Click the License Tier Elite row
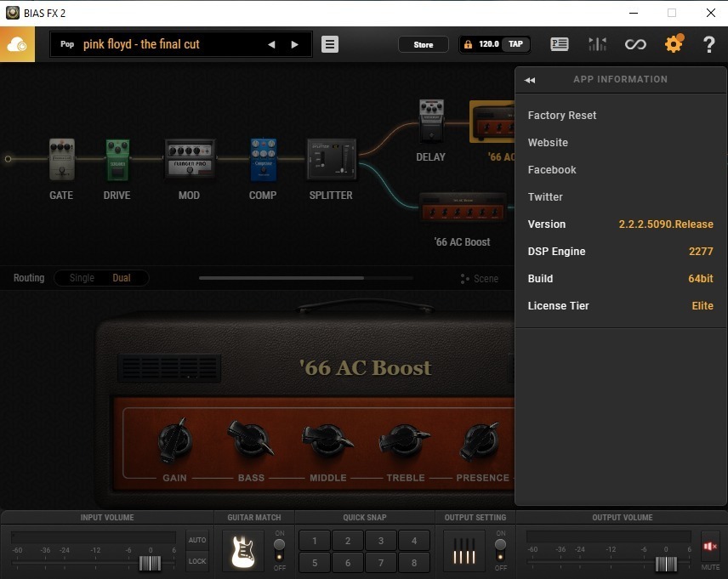The image size is (728, 579). pos(620,306)
